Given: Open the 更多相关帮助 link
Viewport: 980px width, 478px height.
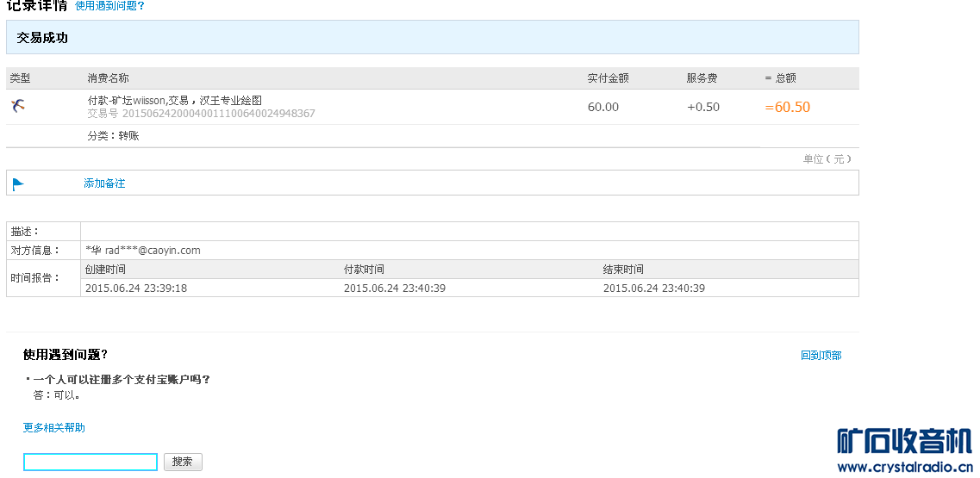Looking at the screenshot, I should tap(54, 427).
